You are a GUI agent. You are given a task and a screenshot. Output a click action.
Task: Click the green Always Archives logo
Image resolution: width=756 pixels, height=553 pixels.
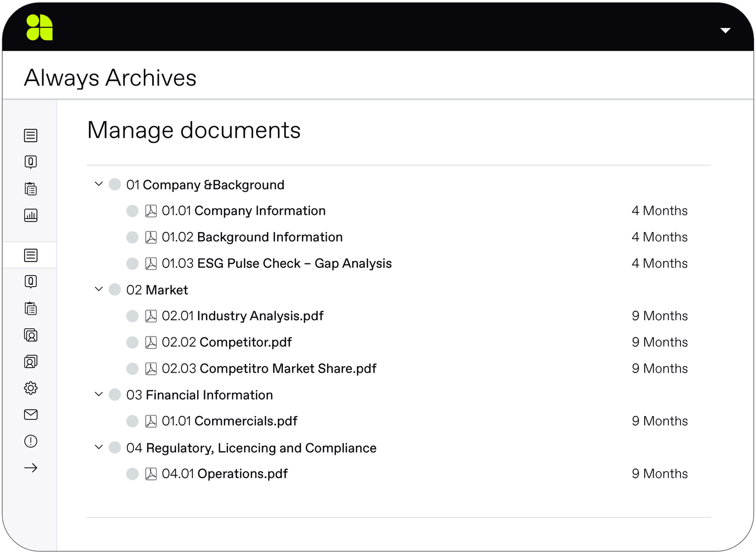pos(39,27)
